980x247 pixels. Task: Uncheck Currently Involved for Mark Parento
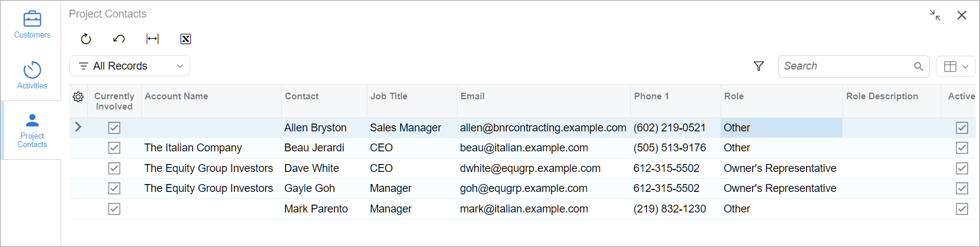coord(114,209)
